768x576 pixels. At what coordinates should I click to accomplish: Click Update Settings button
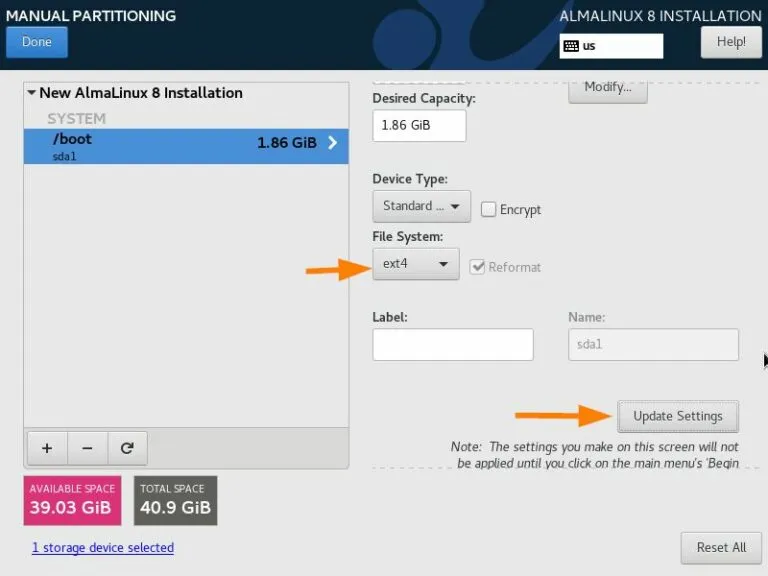678,416
